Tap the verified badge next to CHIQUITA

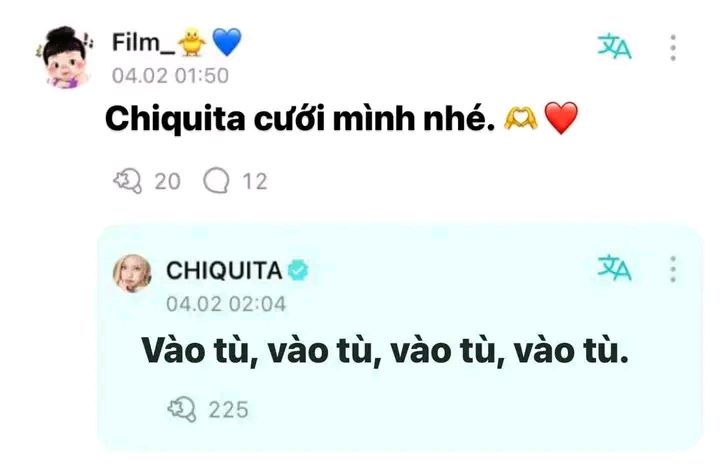[298, 270]
